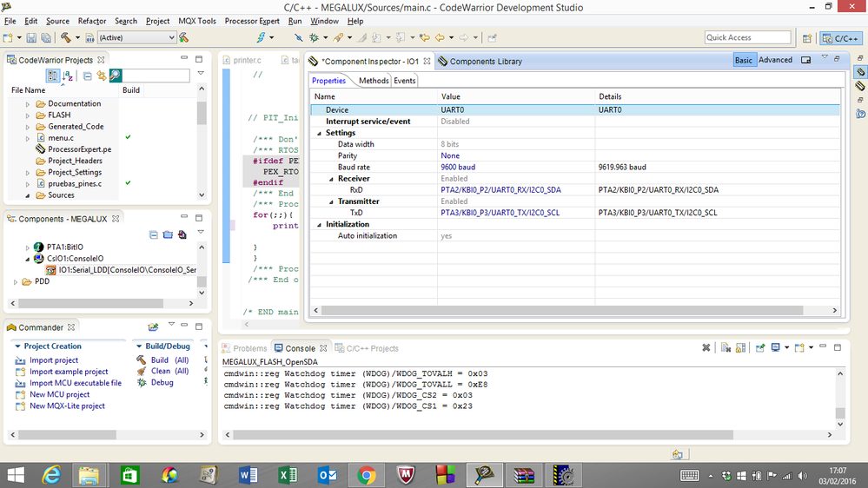Click the Open Perspective icon
Image resolution: width=868 pixels, height=488 pixels.
(x=807, y=38)
